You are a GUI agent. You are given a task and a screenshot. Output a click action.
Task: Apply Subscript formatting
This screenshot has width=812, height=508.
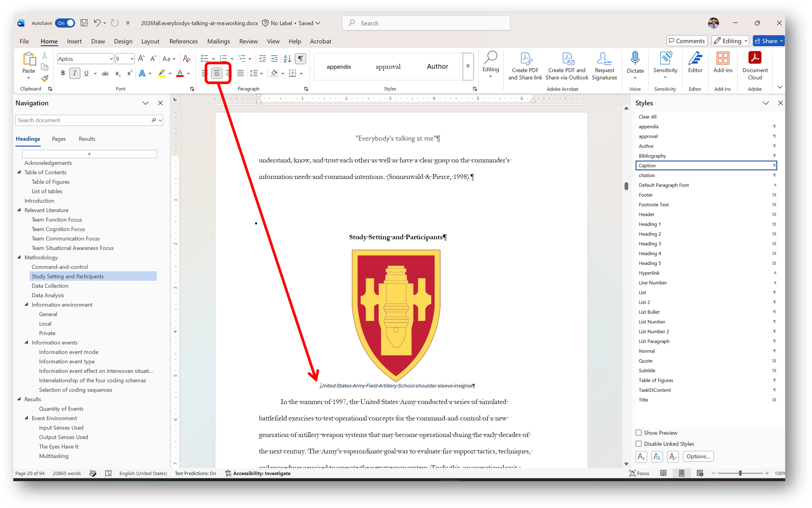tap(118, 73)
